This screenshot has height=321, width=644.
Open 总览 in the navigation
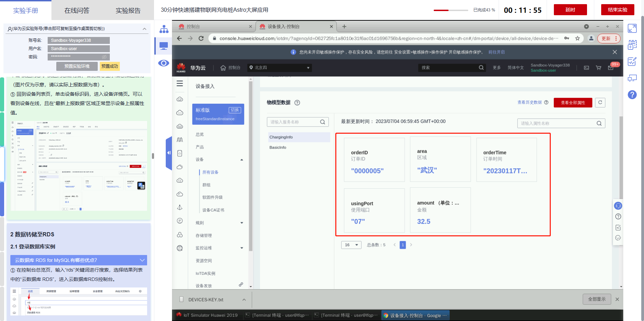point(200,134)
